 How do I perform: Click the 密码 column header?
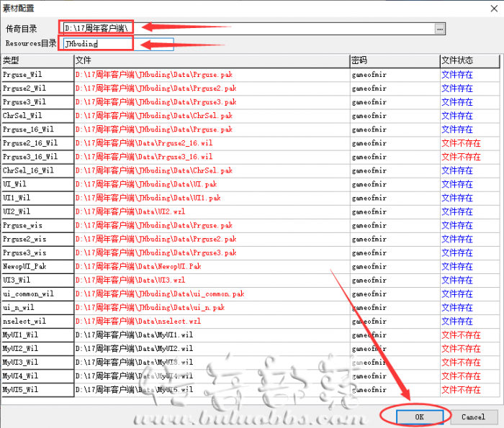coord(394,60)
